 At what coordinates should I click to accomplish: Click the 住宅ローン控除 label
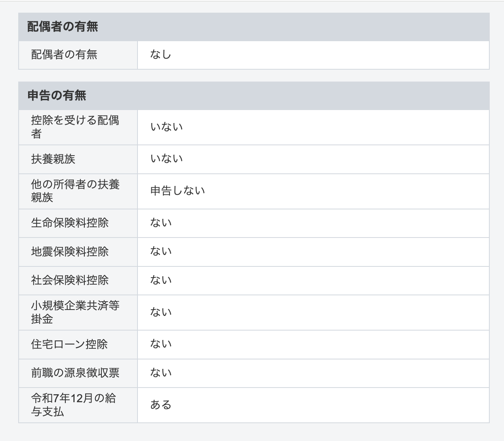click(69, 344)
